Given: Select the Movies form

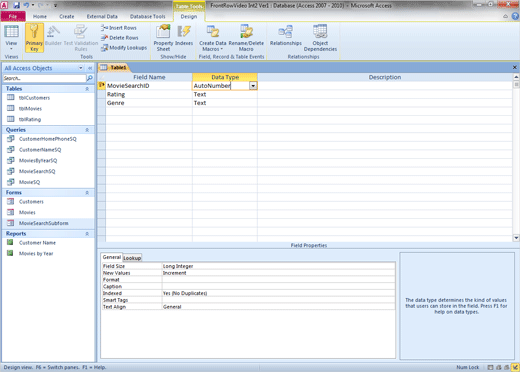Looking at the screenshot, I should [x=27, y=212].
